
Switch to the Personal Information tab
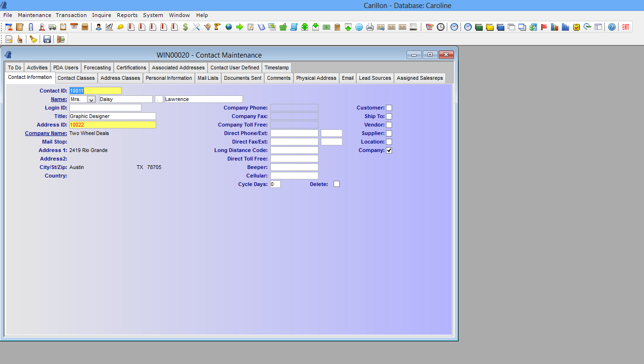(x=168, y=78)
